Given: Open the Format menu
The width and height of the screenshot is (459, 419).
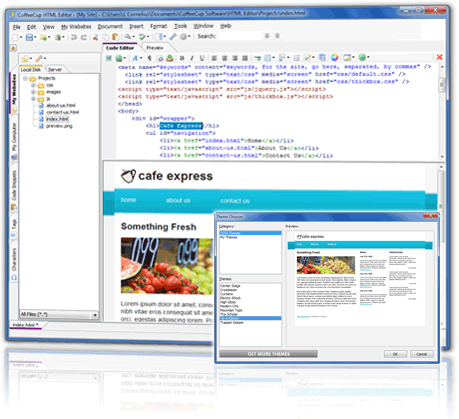Looking at the screenshot, I should tap(158, 26).
